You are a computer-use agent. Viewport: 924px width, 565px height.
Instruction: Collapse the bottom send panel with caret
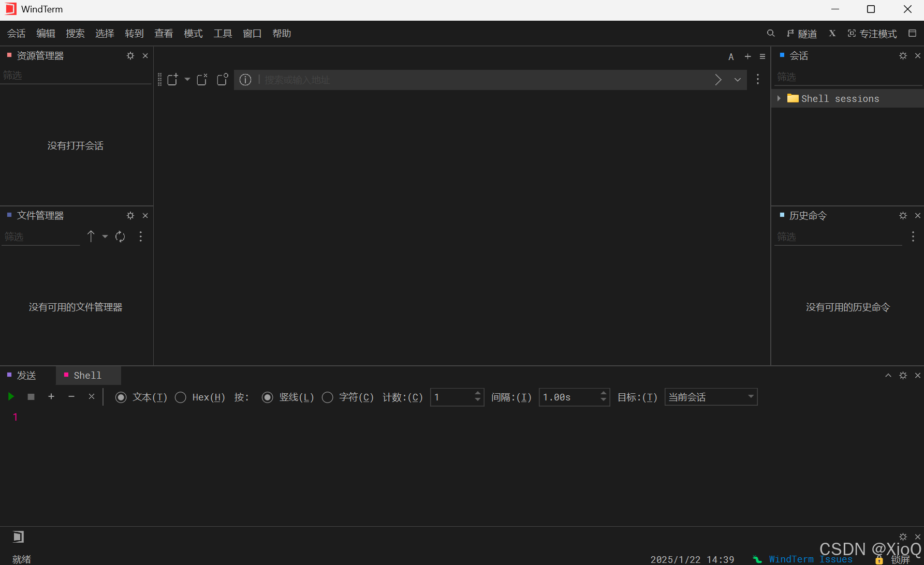click(x=888, y=376)
